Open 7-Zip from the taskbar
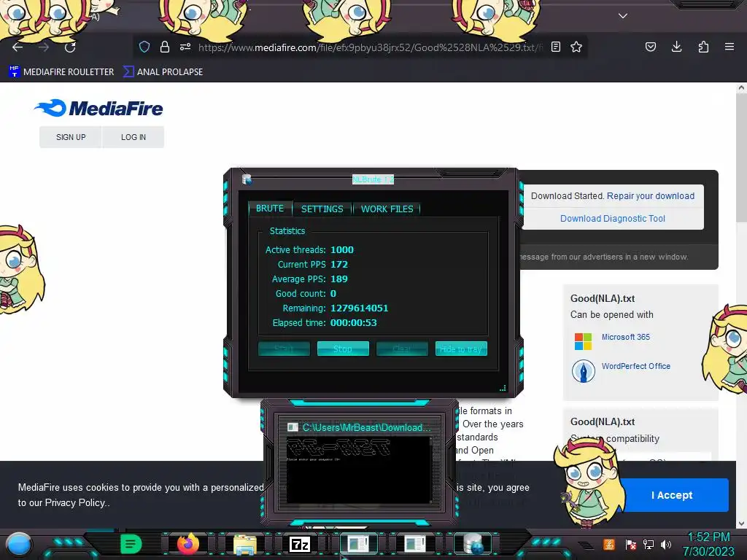 pos(300,544)
